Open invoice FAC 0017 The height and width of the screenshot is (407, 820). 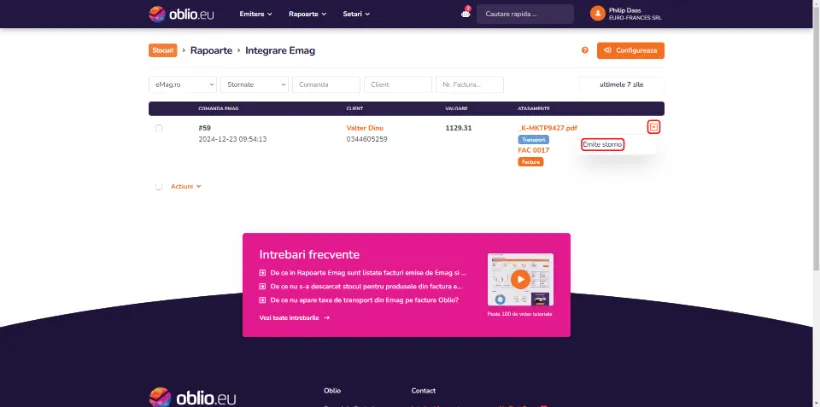[x=533, y=151]
